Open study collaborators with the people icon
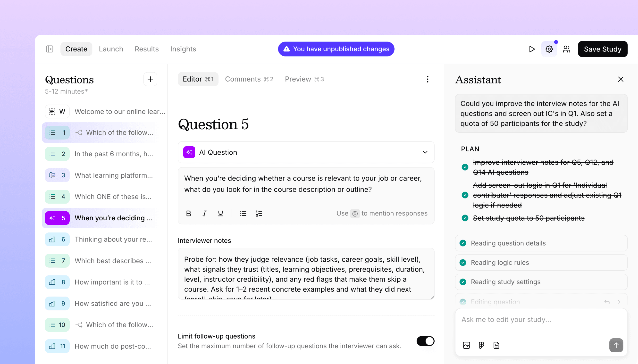638x364 pixels. [566, 49]
